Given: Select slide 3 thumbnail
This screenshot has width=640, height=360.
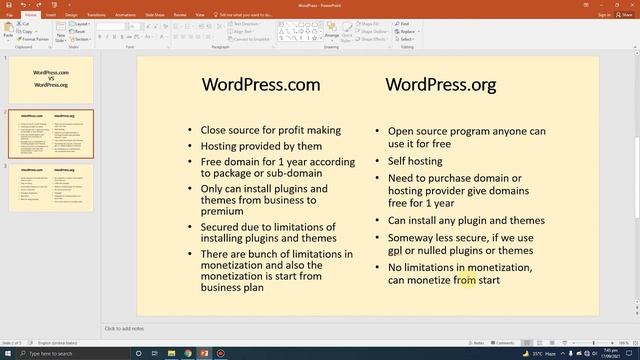Looking at the screenshot, I should click(x=51, y=188).
